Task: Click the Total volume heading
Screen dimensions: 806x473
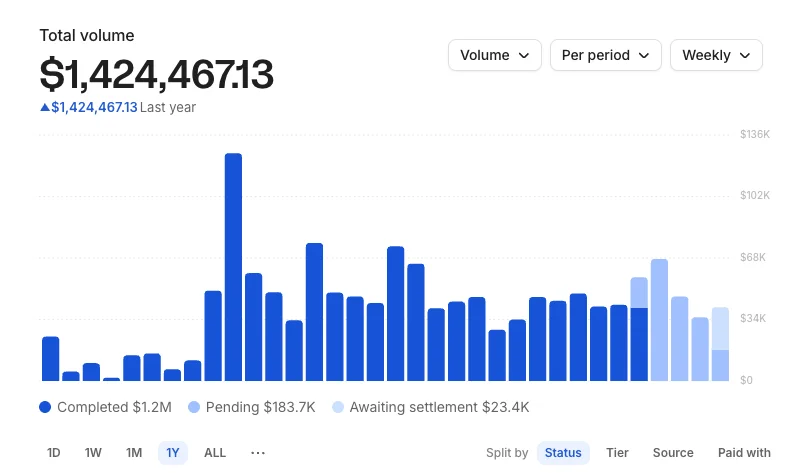Action: pos(87,35)
